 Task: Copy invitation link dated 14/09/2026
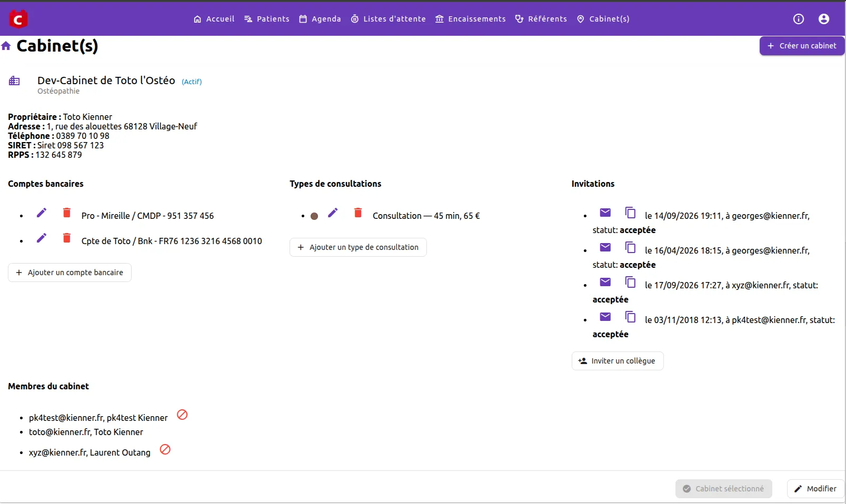click(630, 213)
